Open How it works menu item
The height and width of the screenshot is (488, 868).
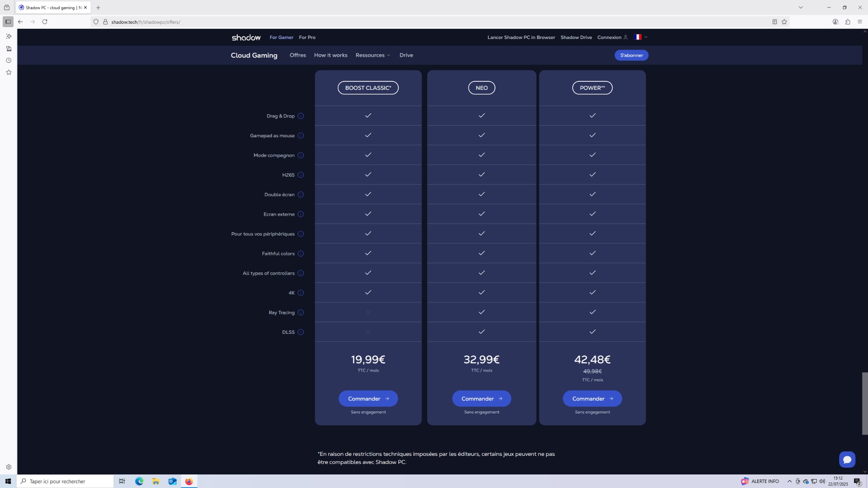point(331,55)
